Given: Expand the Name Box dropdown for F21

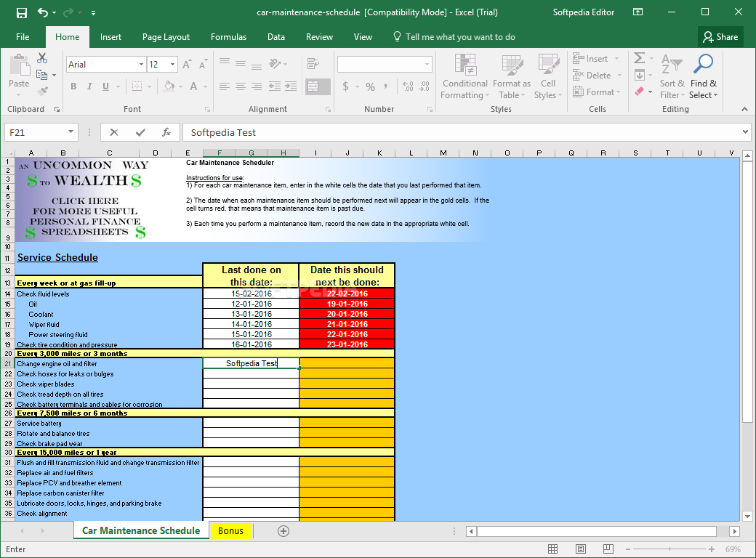Looking at the screenshot, I should [x=71, y=132].
